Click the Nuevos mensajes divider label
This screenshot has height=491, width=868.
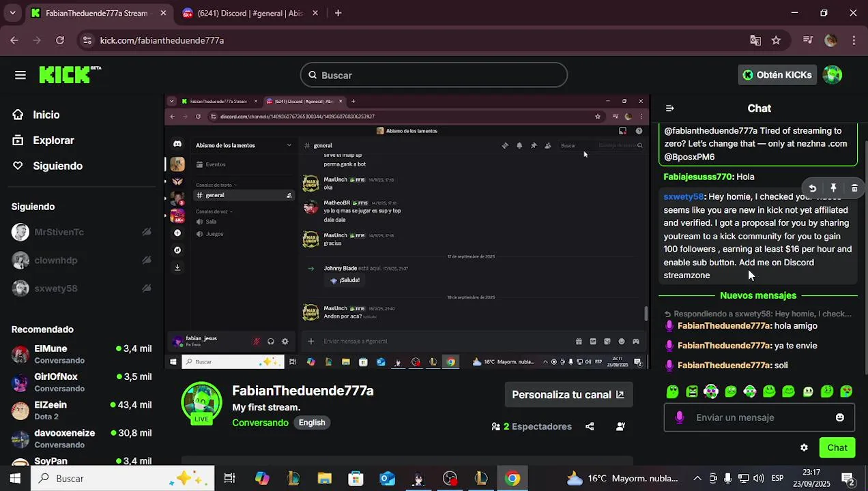tap(758, 296)
